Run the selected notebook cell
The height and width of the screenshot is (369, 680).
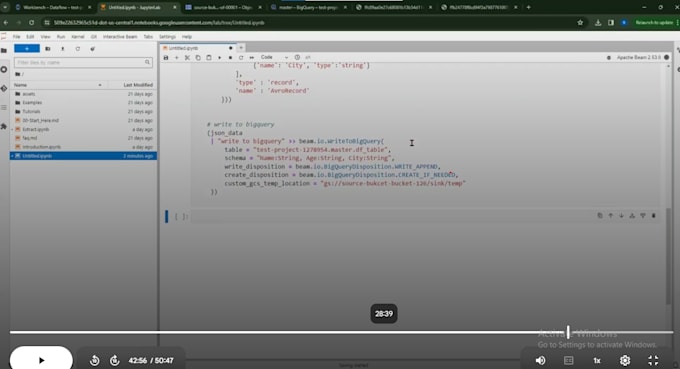(x=219, y=57)
